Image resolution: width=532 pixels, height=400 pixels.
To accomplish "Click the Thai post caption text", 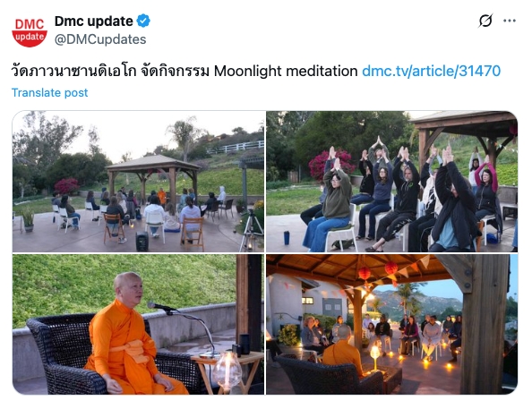I will pyautogui.click(x=110, y=72).
